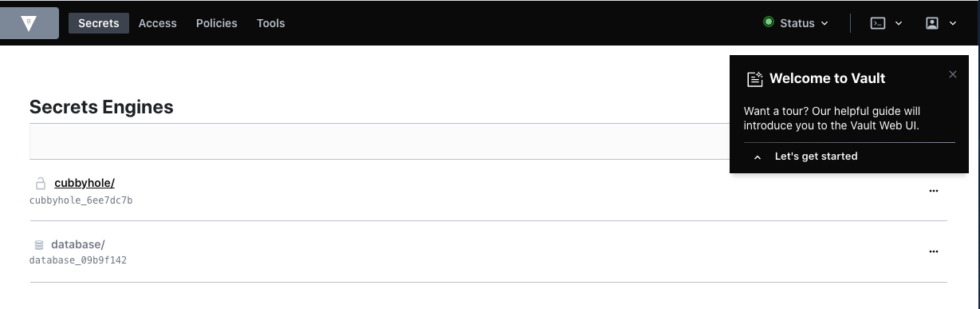
Task: Switch to the Secrets tab
Action: pyautogui.click(x=99, y=23)
